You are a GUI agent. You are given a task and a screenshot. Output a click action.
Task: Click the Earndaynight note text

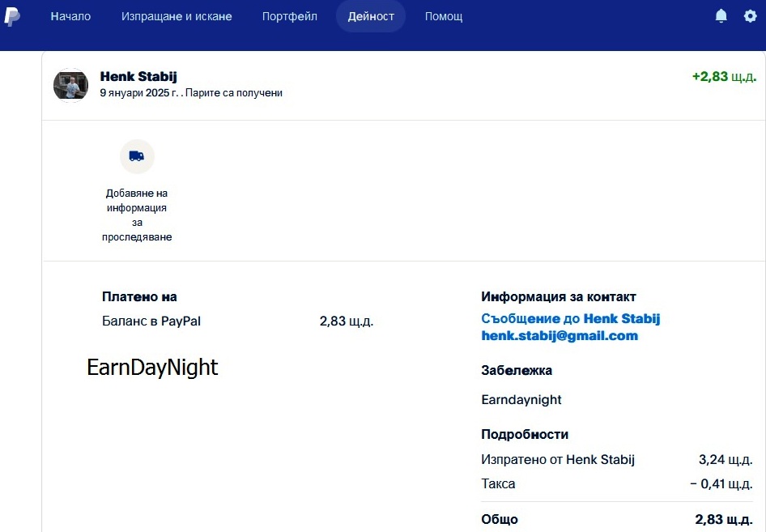[x=521, y=400]
